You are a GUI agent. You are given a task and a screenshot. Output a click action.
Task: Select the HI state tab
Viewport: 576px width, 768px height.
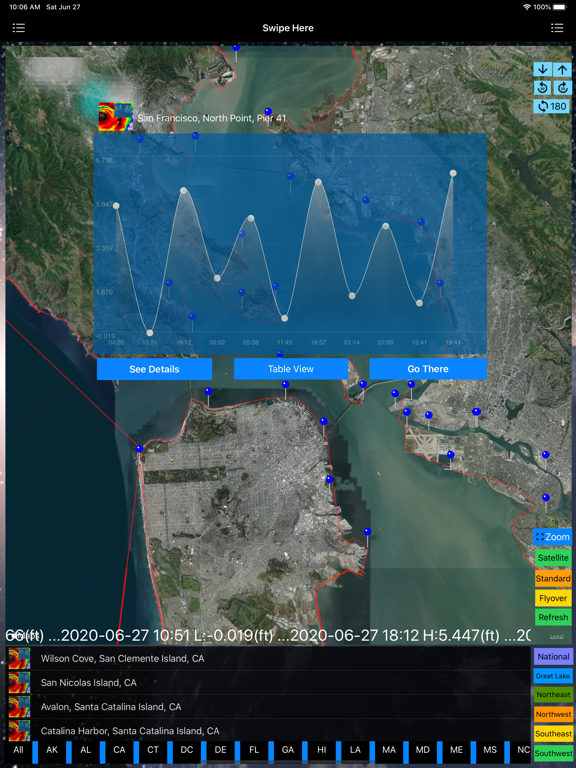[x=321, y=750]
